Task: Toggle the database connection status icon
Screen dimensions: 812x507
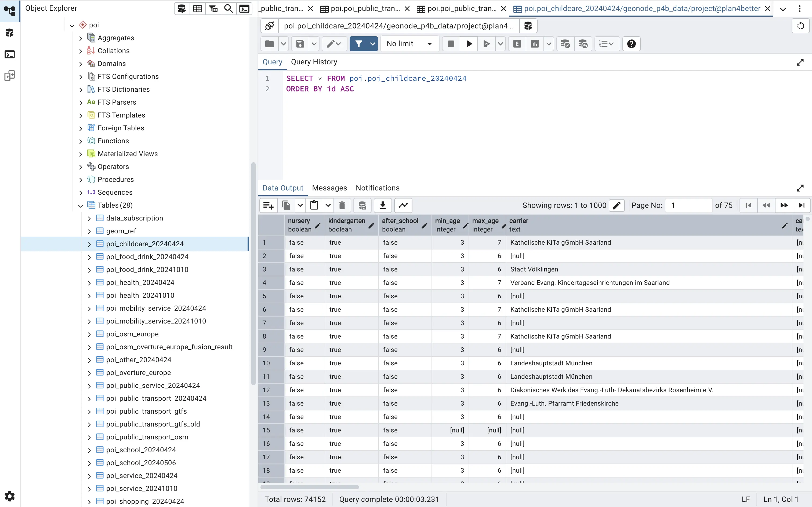Action: click(x=269, y=26)
